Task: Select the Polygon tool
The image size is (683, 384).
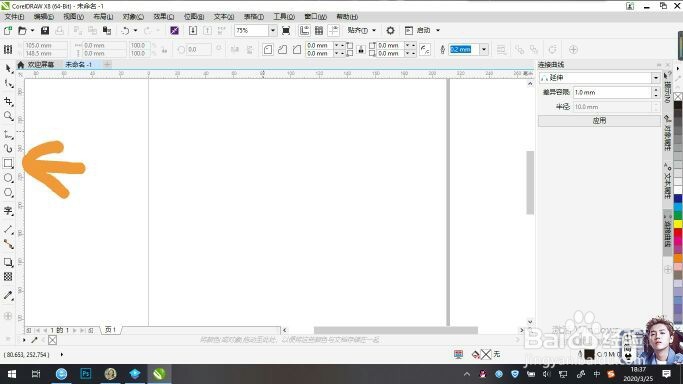Action: click(x=8, y=192)
